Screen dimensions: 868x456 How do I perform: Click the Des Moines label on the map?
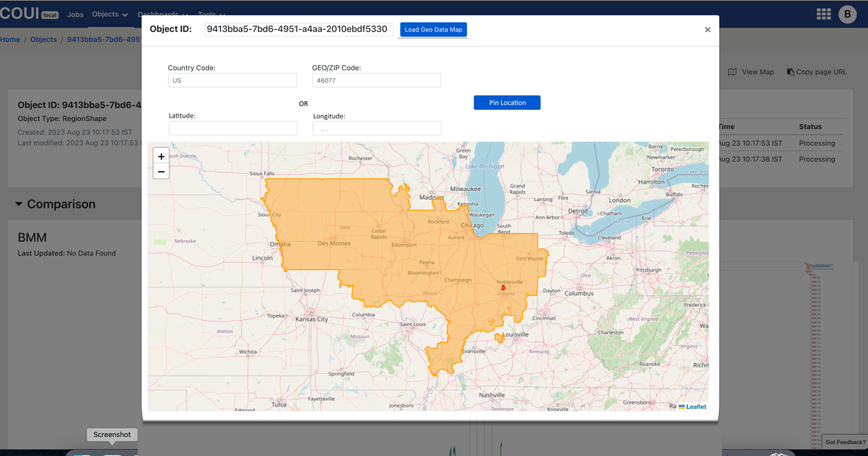point(334,243)
